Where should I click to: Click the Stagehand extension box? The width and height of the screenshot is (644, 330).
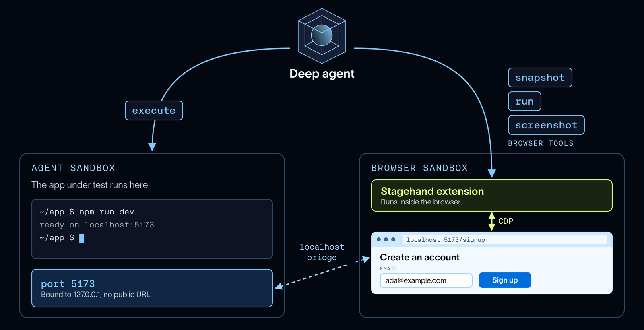tap(491, 196)
